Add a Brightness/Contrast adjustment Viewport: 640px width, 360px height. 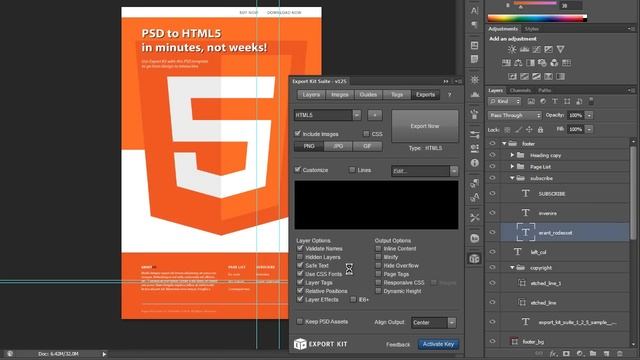tap(512, 49)
